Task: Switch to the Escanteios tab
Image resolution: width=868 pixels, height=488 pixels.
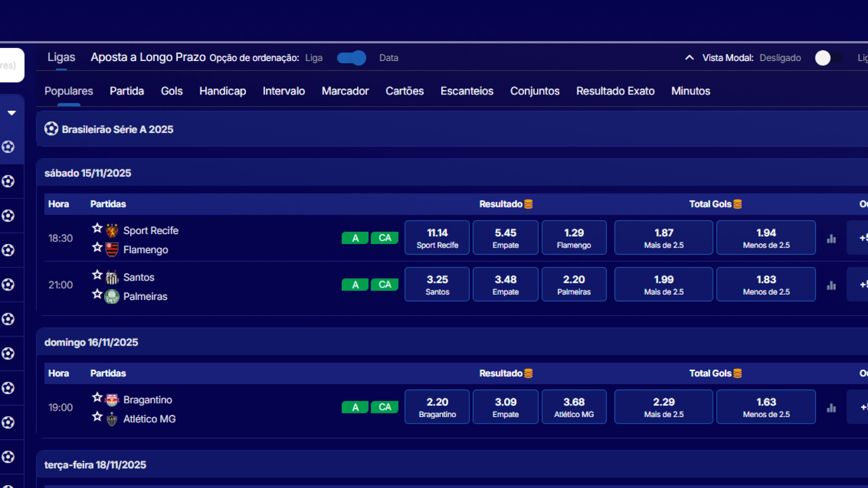Action: [x=467, y=91]
